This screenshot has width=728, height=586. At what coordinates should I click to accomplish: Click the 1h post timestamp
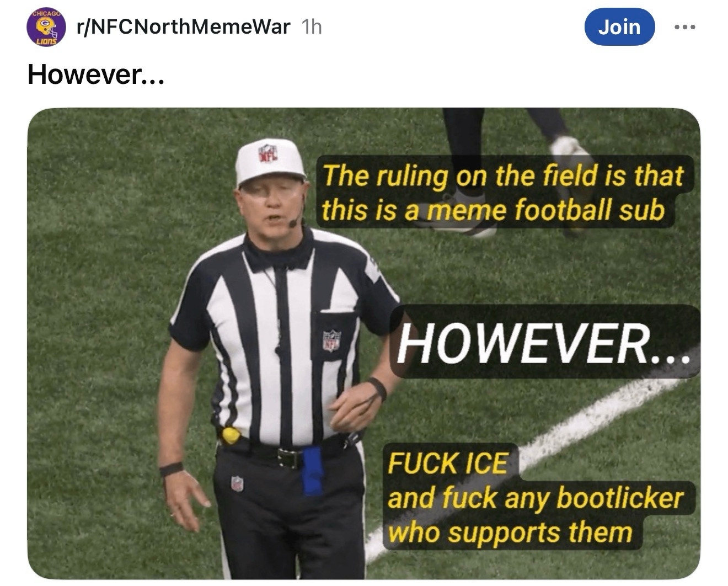[x=312, y=26]
